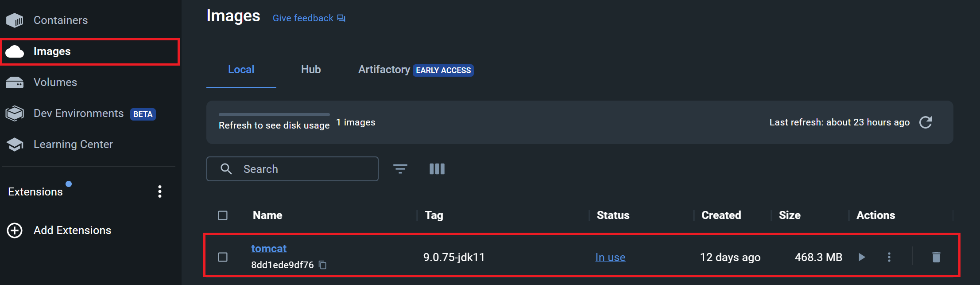Click the Volumes drive icon

pyautogui.click(x=15, y=82)
